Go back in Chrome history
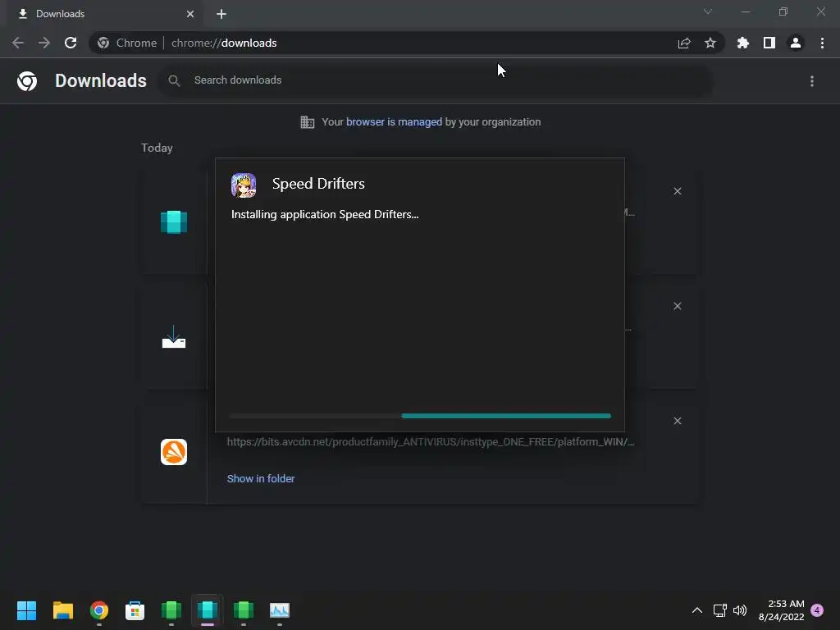The width and height of the screenshot is (840, 630). [18, 43]
